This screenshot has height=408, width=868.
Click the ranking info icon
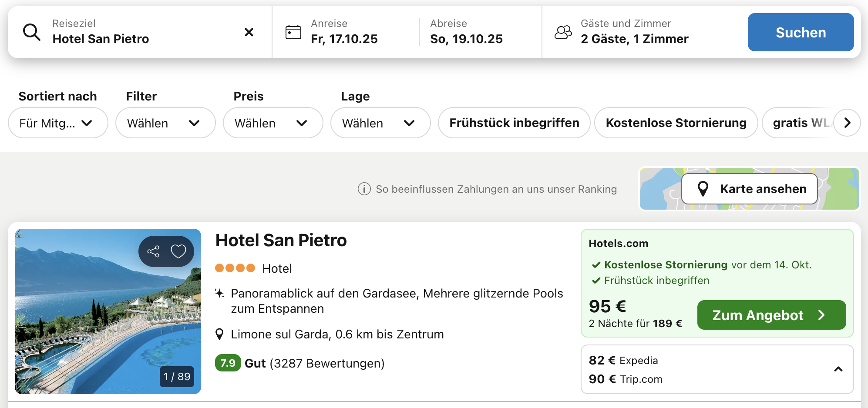point(364,189)
